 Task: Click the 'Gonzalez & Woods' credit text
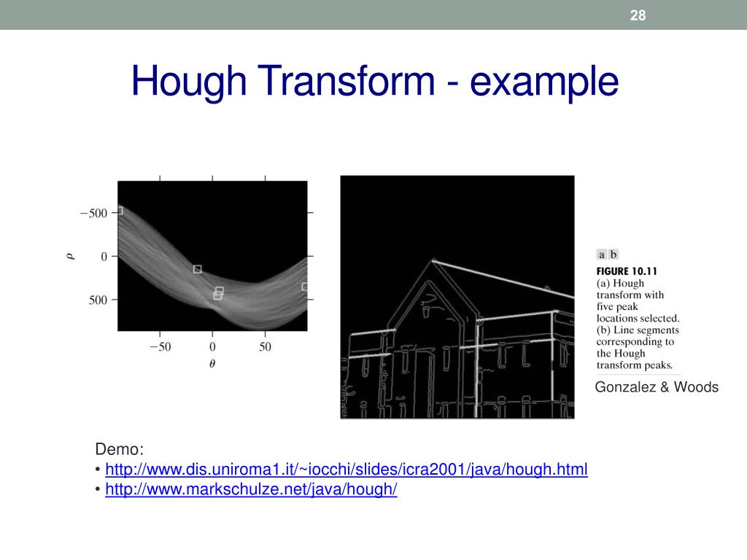click(x=657, y=386)
